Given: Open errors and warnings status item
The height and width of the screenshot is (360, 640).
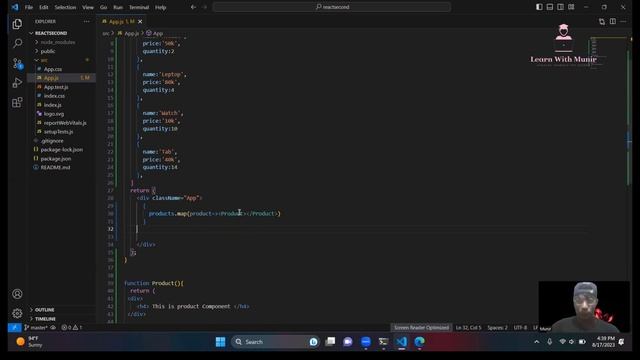Looking at the screenshot, I should tap(72, 327).
